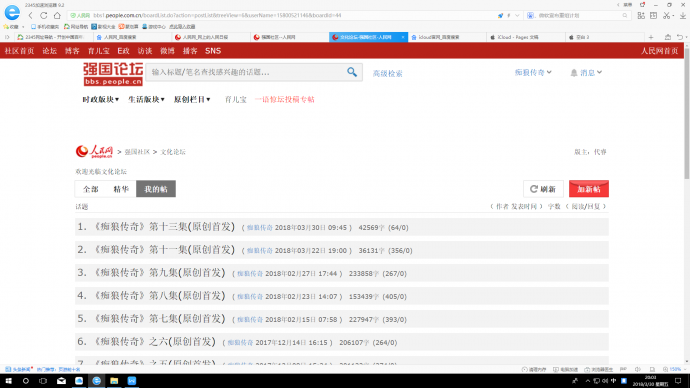Open post 《痴狼传奇》第八集(原创首发)

pyautogui.click(x=159, y=296)
